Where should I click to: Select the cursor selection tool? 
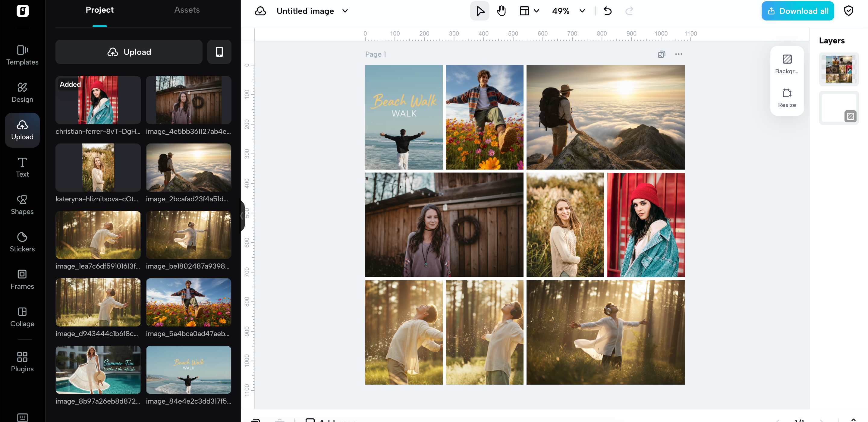coord(480,11)
